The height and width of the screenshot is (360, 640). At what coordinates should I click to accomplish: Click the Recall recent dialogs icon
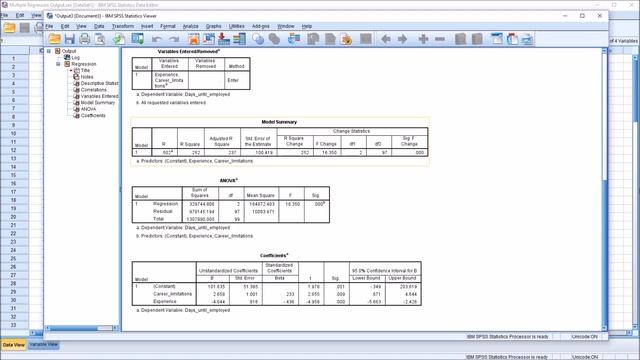(x=138, y=39)
